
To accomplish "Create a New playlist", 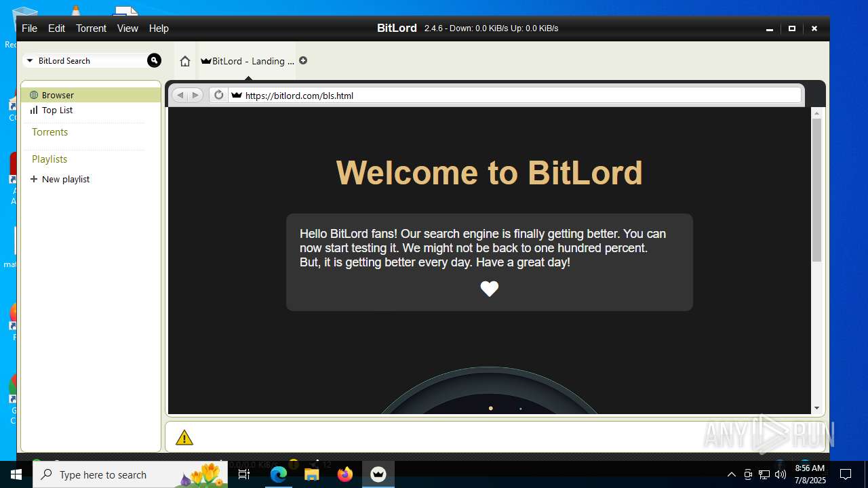I will (x=60, y=179).
